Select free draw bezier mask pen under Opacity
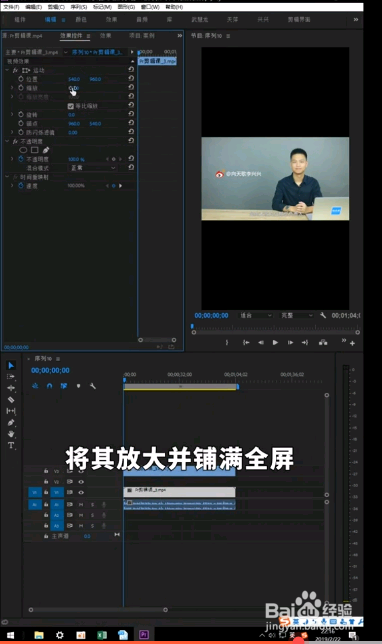 click(x=46, y=150)
